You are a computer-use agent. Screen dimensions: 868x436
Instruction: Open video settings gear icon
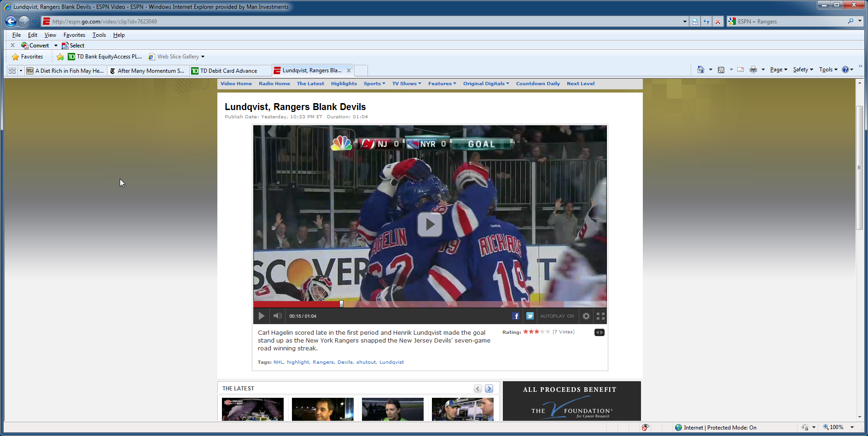pyautogui.click(x=586, y=316)
